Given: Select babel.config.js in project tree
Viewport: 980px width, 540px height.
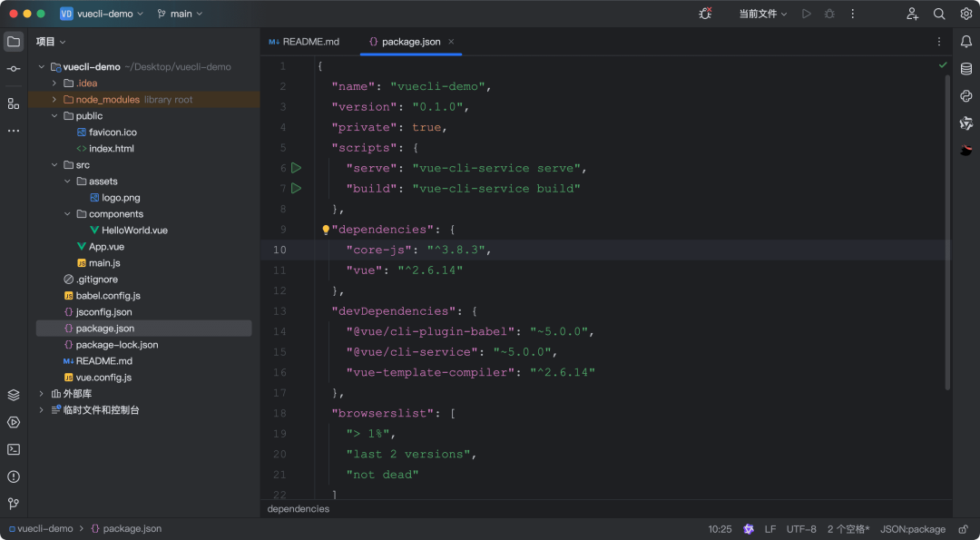Looking at the screenshot, I should (108, 296).
